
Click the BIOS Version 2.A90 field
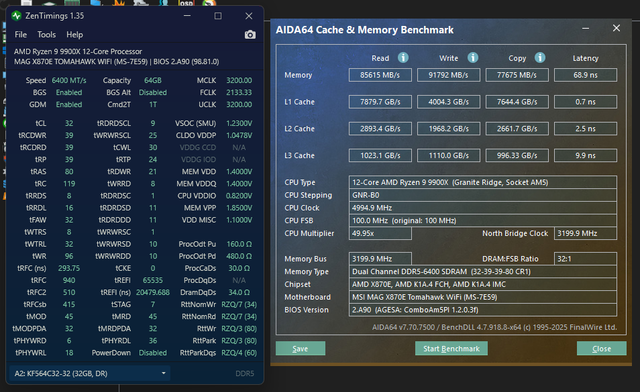pyautogui.click(x=483, y=310)
